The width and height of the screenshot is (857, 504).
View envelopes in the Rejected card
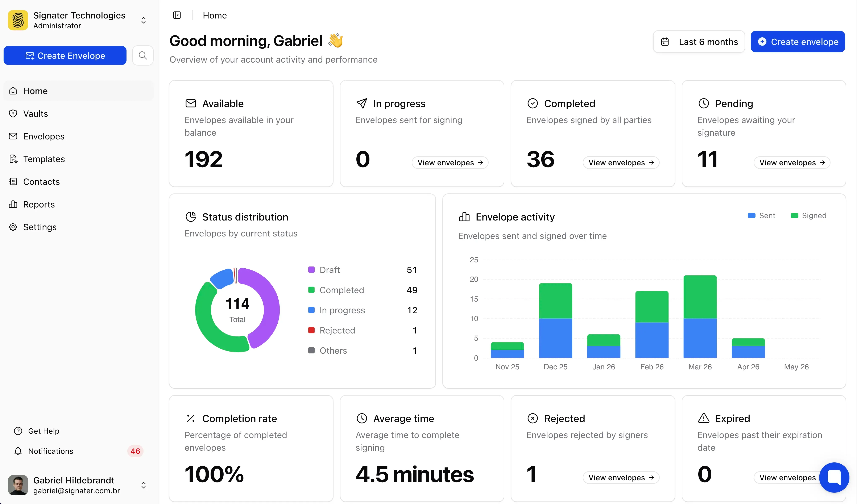(x=621, y=478)
